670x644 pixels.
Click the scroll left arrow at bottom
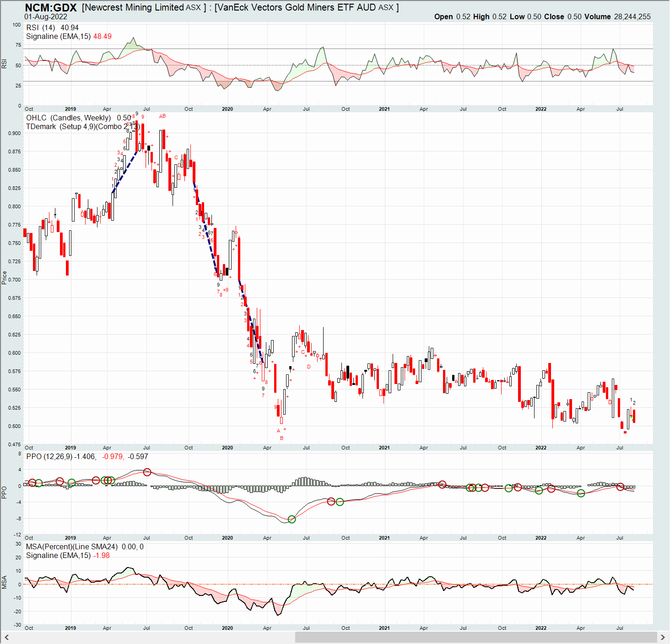coord(7,637)
